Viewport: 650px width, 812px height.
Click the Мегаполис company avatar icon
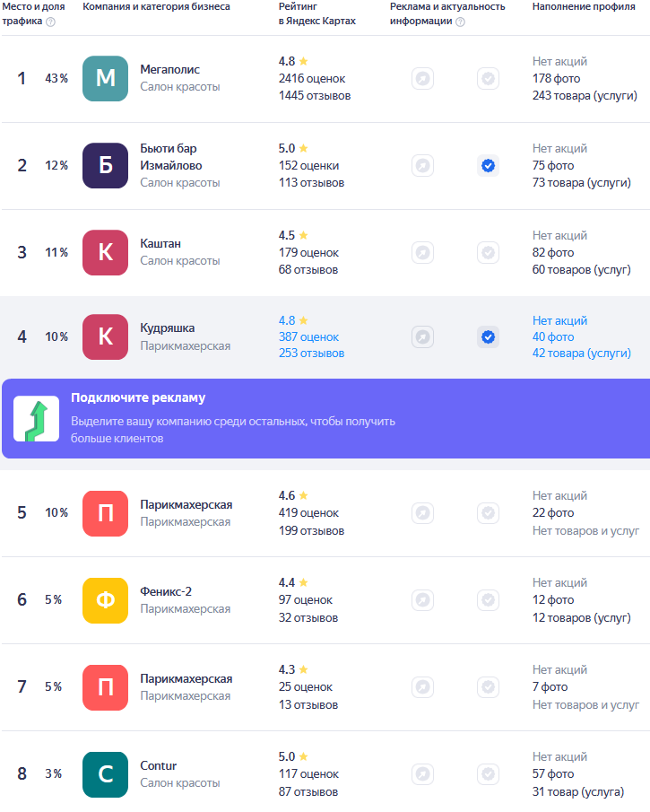tap(105, 78)
